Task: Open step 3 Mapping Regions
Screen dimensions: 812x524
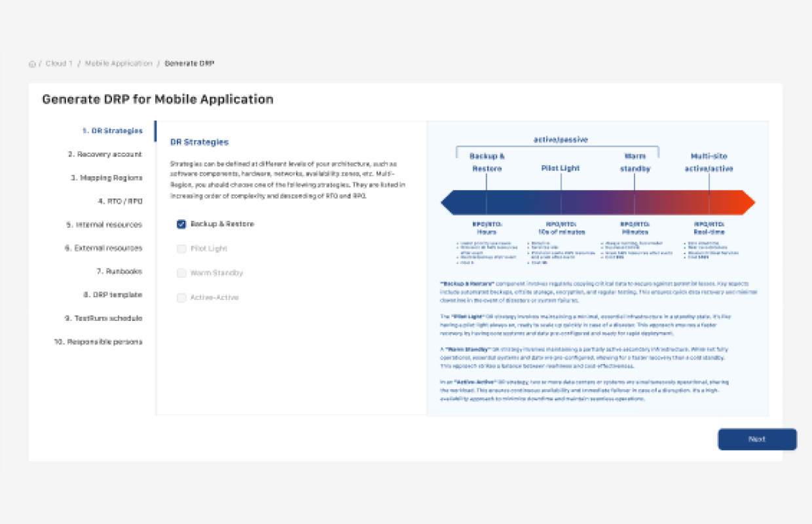Action: pos(107,178)
